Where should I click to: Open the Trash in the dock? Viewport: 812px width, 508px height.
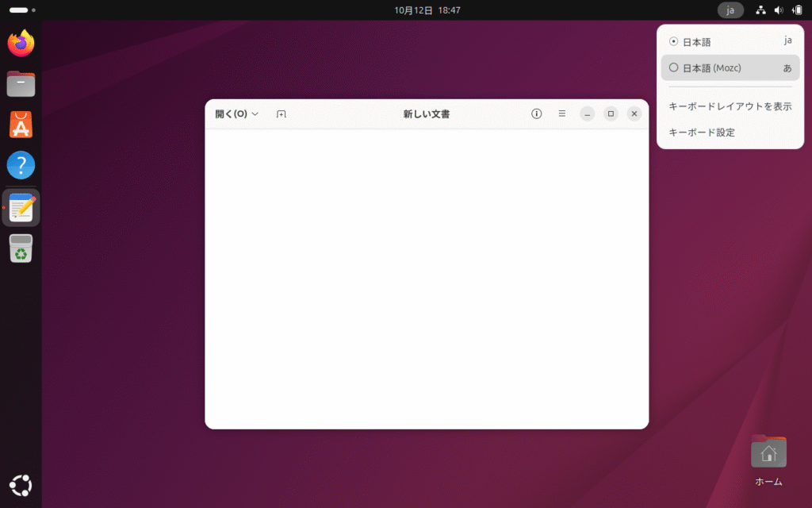(21, 249)
